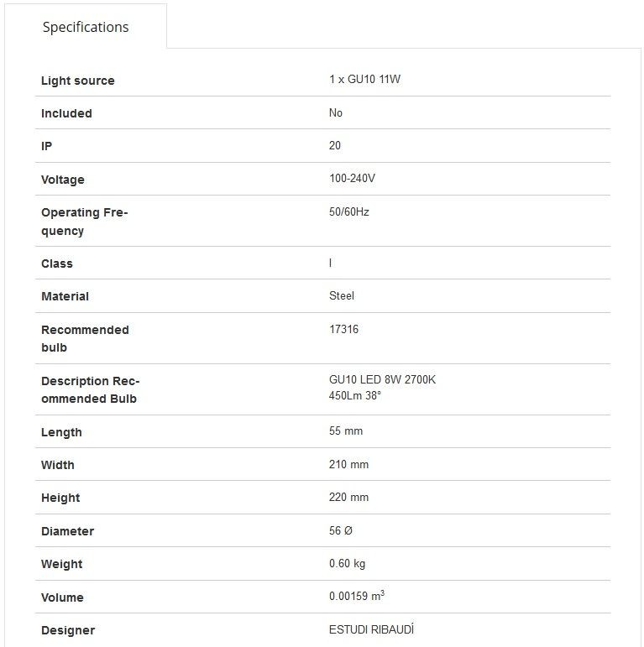Click designer name ESTUDI RIBAUDÍ
644x647 pixels.
(x=371, y=629)
